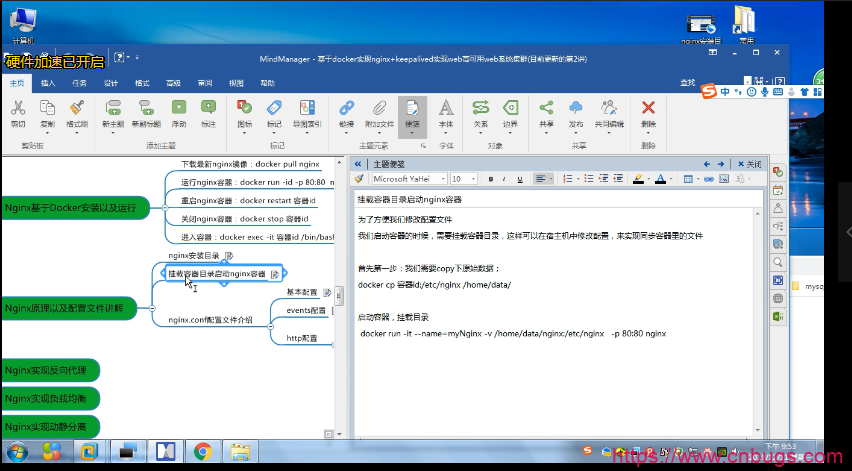The image size is (852, 471).
Task: Toggle underline in the notes toolbar
Action: (520, 179)
